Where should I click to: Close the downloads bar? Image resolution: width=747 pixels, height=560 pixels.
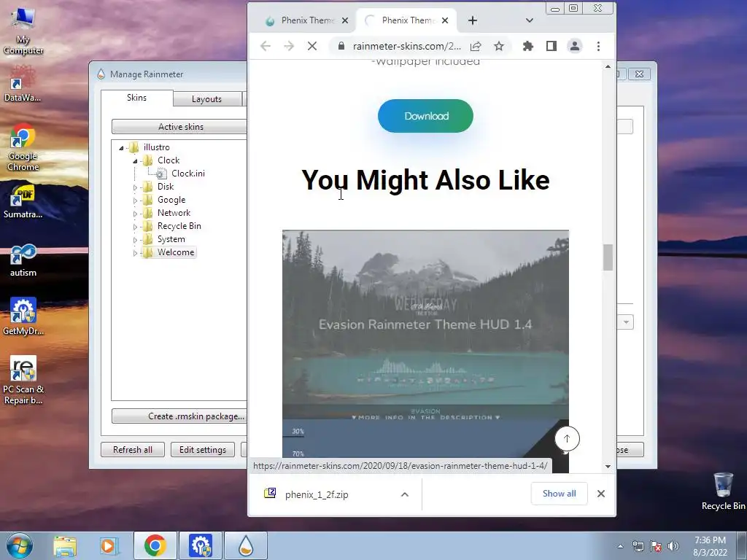[x=601, y=494]
